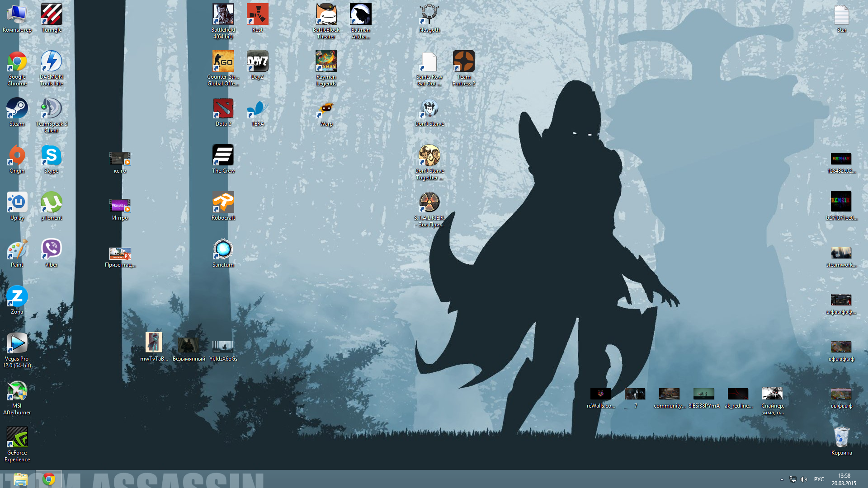Select the Battlefield 4 (64 bit) shortcut
868x488 pixels.
223,21
